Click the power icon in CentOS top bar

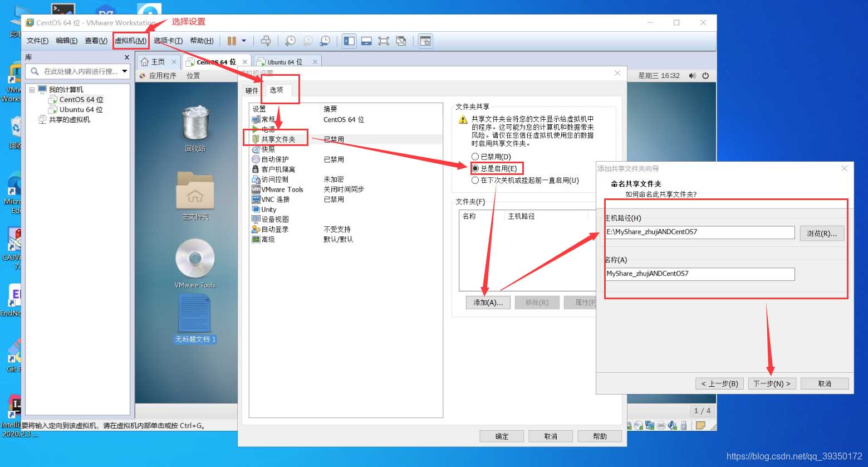pyautogui.click(x=705, y=76)
